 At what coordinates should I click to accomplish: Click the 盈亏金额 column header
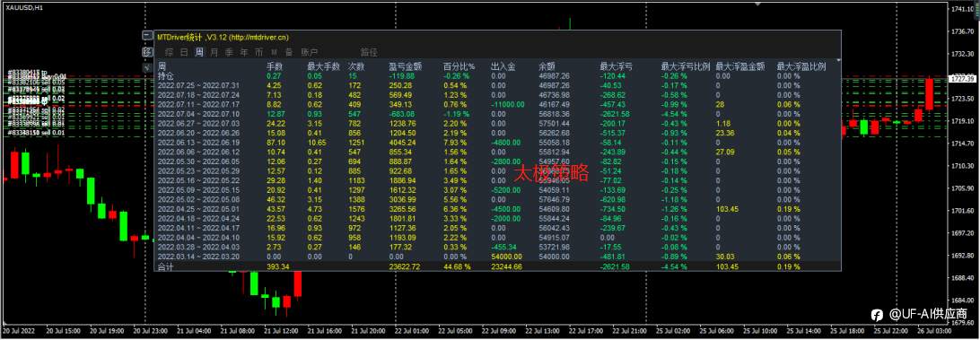click(405, 65)
